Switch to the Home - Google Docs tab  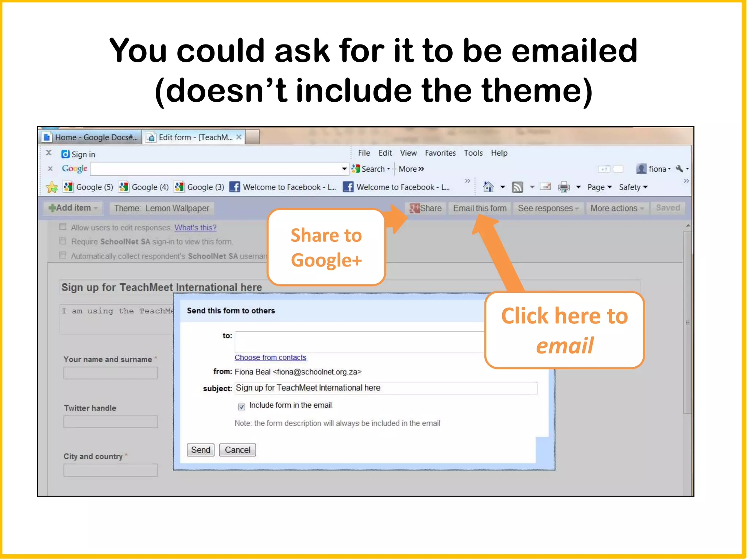90,137
